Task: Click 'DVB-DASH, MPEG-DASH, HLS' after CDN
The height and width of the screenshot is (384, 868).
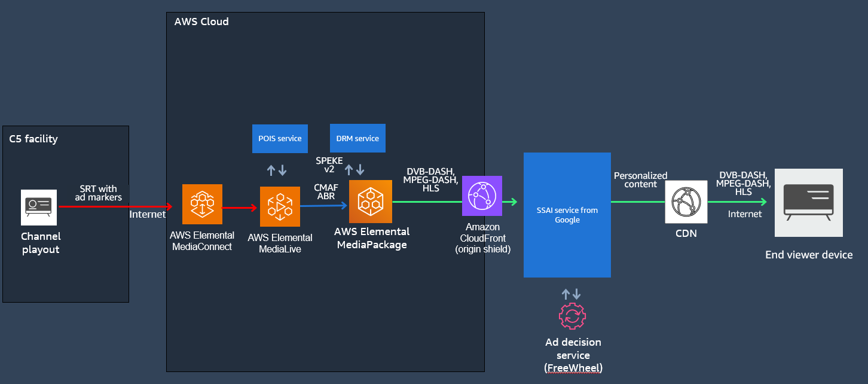Action: (744, 184)
